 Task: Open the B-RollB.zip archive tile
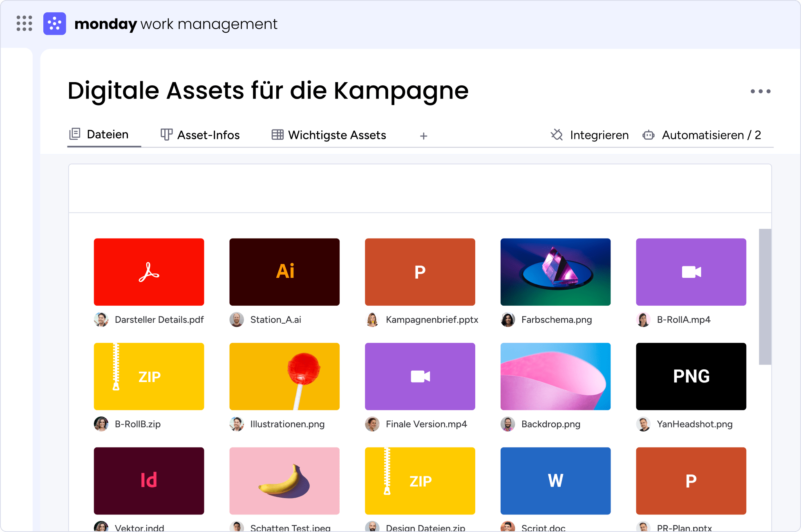coord(149,376)
